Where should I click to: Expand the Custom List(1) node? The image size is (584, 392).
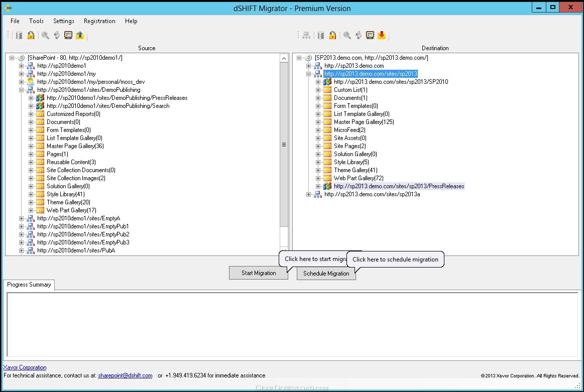click(x=318, y=90)
